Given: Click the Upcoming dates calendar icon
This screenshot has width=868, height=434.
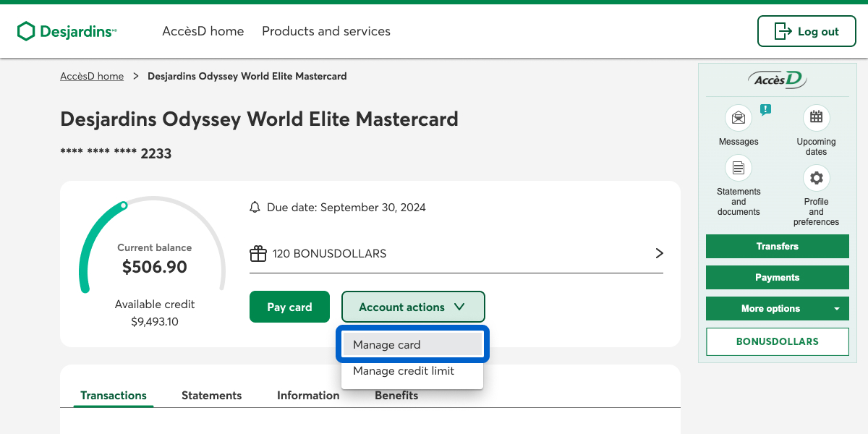Looking at the screenshot, I should tap(816, 118).
